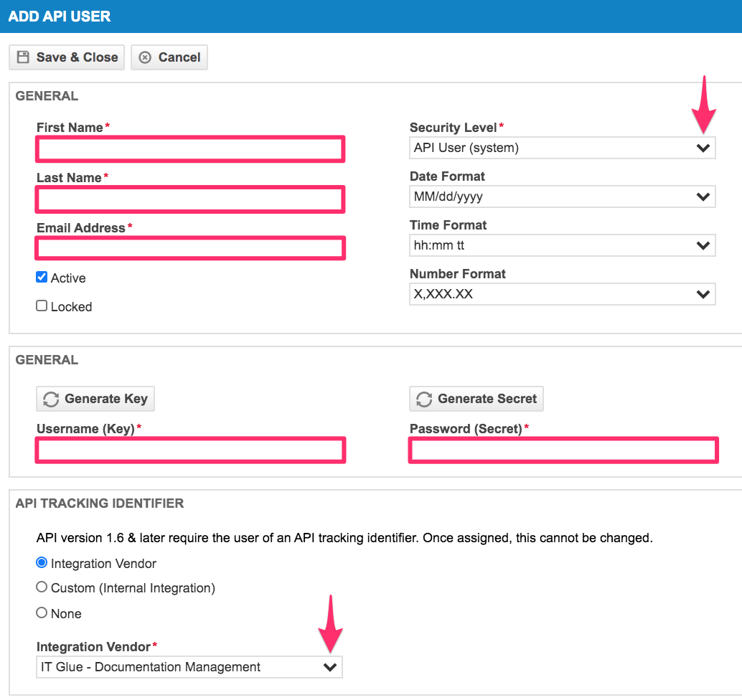Viewport: 742px width, 700px height.
Task: Select the Username (Key) input field
Action: [190, 450]
